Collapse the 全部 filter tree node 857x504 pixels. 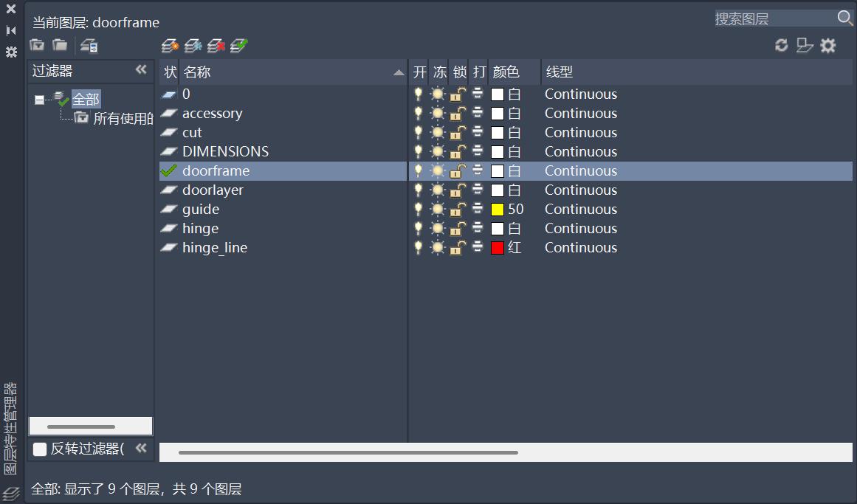(39, 100)
